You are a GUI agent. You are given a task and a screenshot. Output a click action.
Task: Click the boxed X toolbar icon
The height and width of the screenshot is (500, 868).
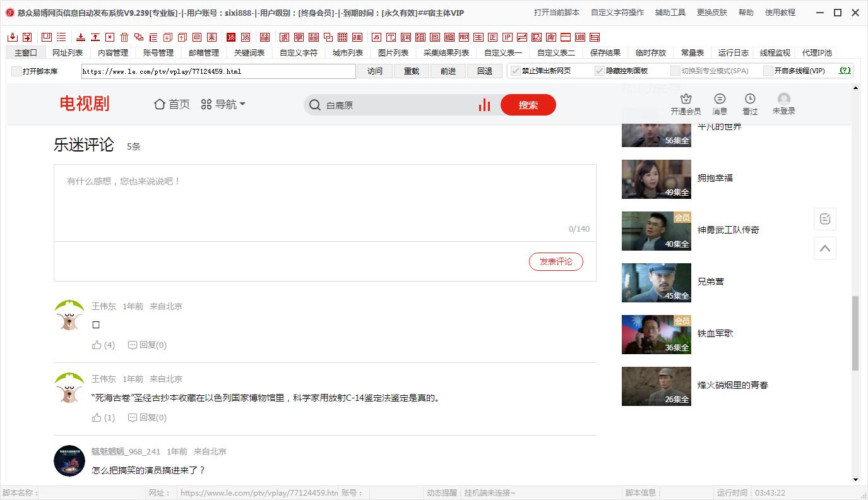110,37
